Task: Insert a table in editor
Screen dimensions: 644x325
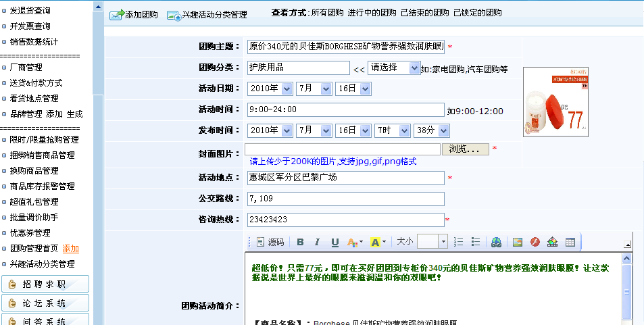Action: point(570,242)
